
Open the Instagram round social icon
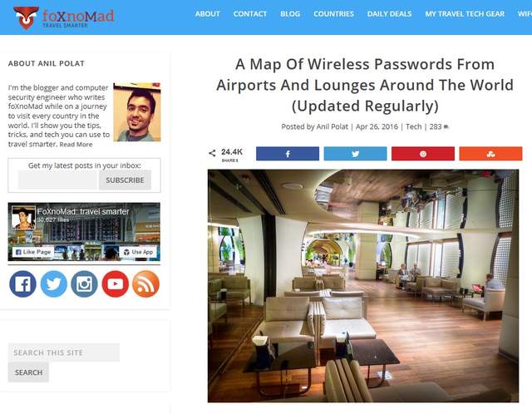pyautogui.click(x=85, y=284)
